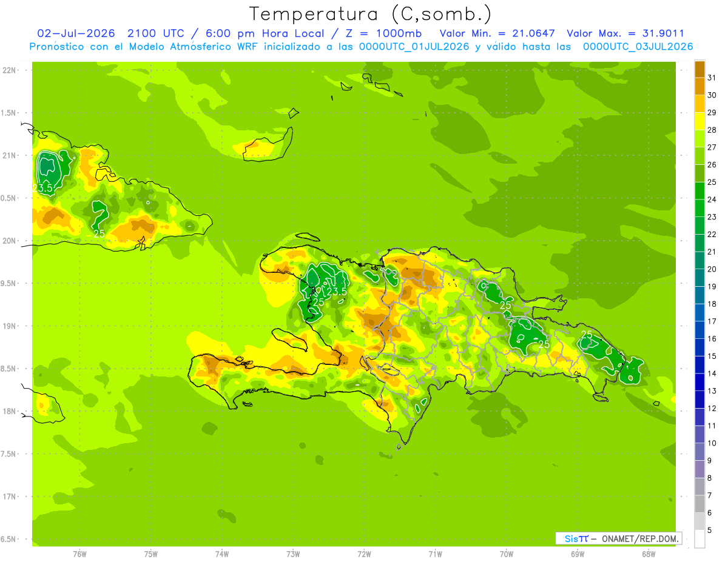Click the "SisPi - ONAMET/REP.DOM." credit box
Image resolution: width=728 pixels, height=562 pixels.
(618, 538)
